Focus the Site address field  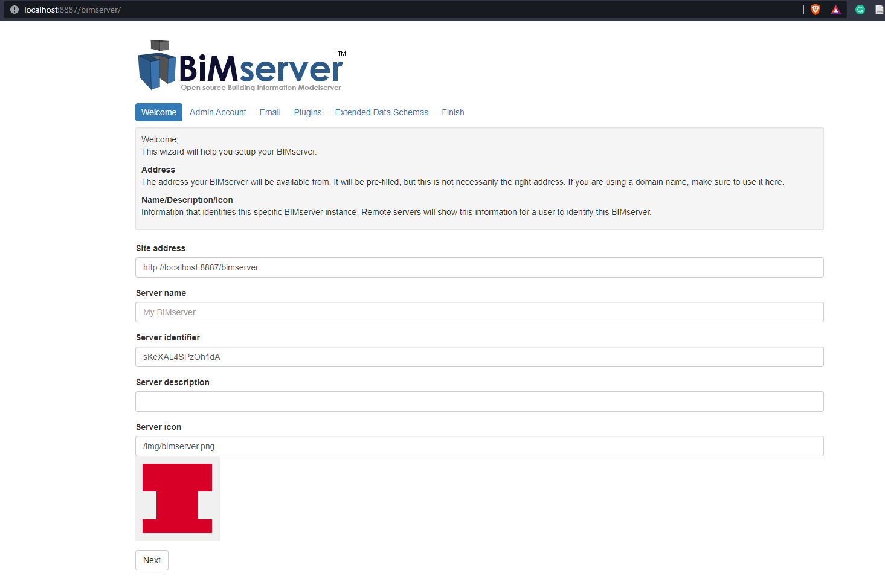point(480,267)
